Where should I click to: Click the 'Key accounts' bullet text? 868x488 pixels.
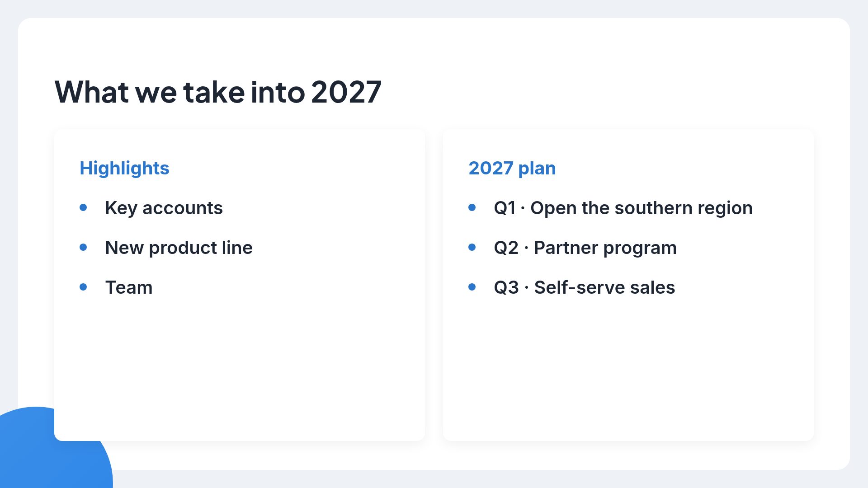[x=164, y=208]
